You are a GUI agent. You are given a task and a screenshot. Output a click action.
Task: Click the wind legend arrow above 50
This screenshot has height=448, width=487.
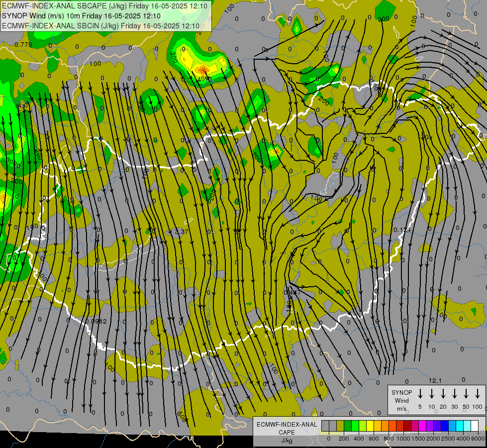pyautogui.click(x=466, y=394)
